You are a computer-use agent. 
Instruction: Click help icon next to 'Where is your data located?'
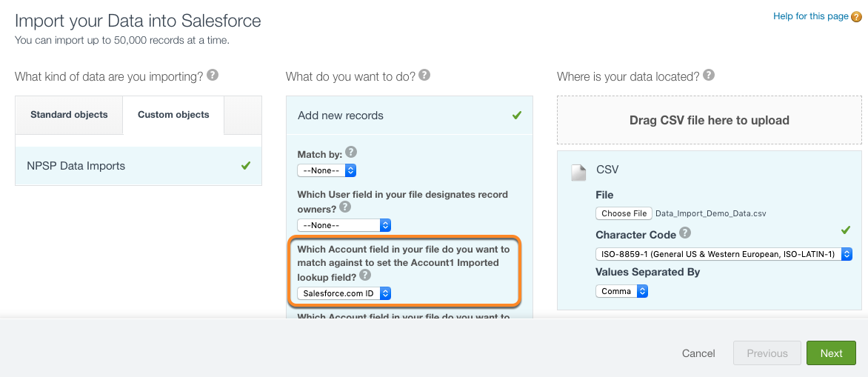(x=709, y=76)
